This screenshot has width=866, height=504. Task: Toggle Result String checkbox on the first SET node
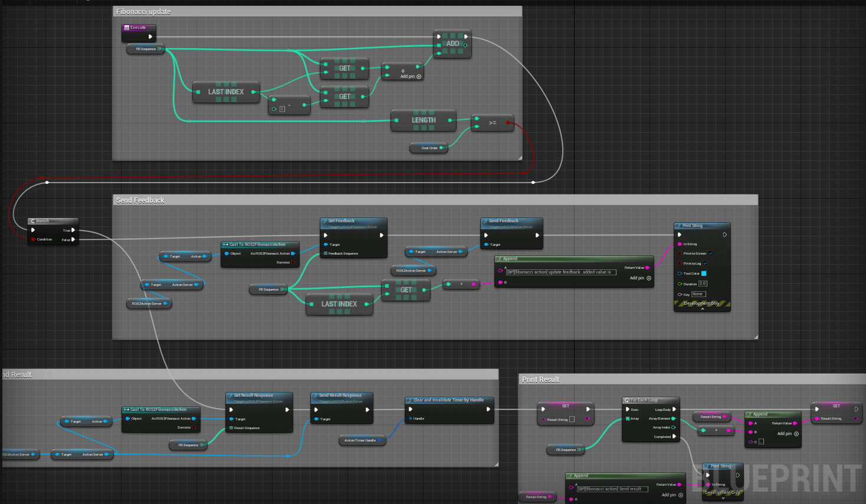[x=572, y=420]
